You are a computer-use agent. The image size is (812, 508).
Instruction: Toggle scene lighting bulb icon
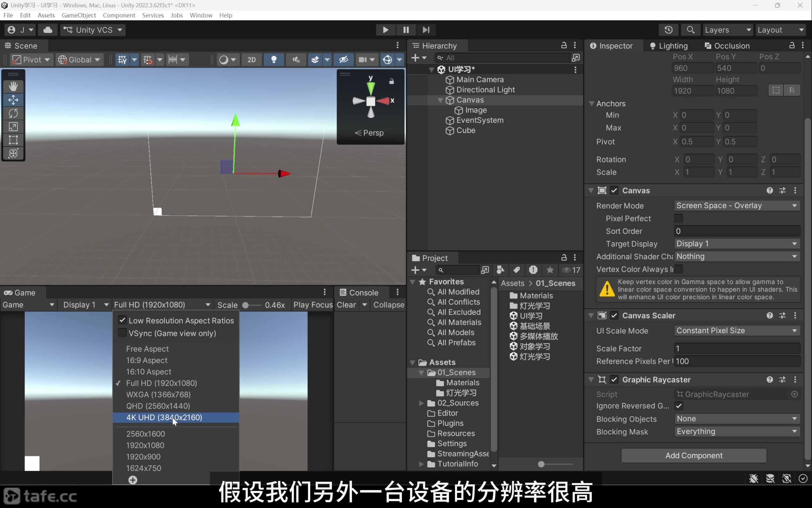(x=274, y=60)
